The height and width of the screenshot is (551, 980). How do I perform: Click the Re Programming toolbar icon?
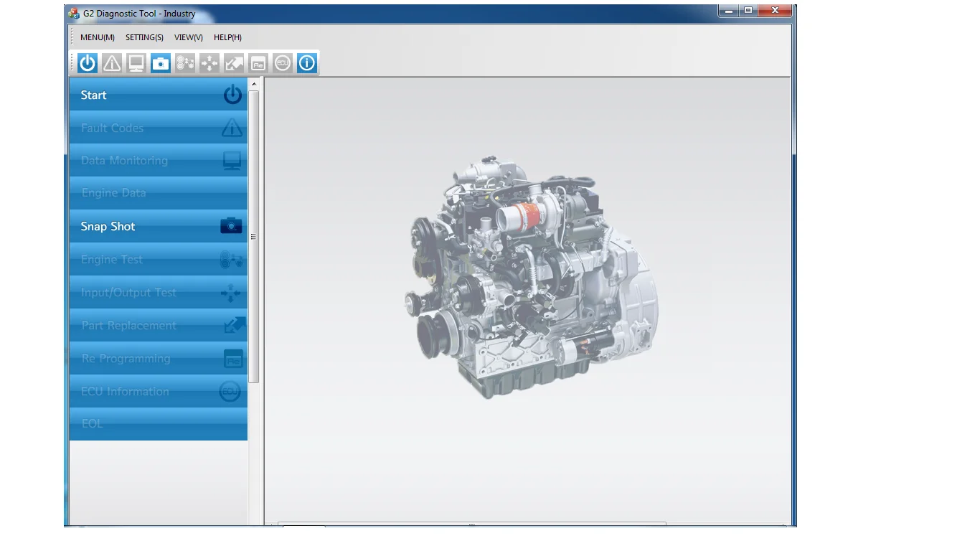coord(258,63)
